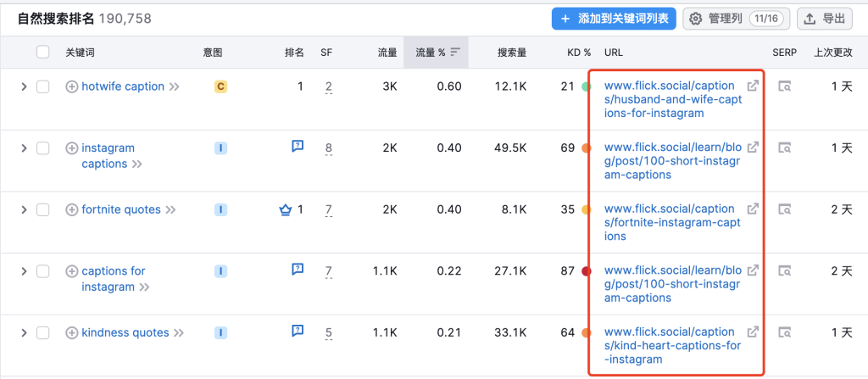Open SF features count 8 for instagram captions

click(329, 148)
